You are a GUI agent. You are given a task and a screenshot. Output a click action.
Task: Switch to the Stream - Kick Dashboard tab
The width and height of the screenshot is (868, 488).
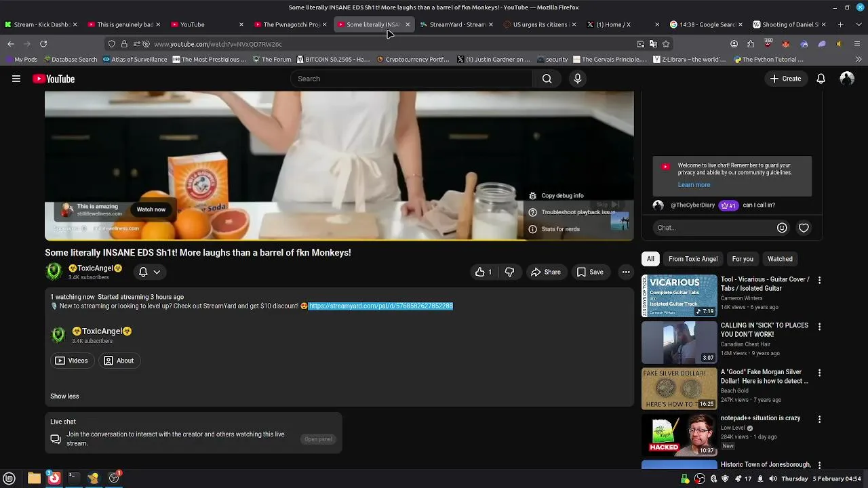coord(40,24)
